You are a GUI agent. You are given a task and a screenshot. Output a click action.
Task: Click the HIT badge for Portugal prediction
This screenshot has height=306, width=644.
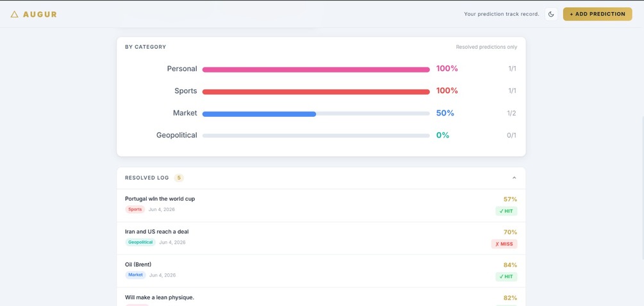pos(506,211)
